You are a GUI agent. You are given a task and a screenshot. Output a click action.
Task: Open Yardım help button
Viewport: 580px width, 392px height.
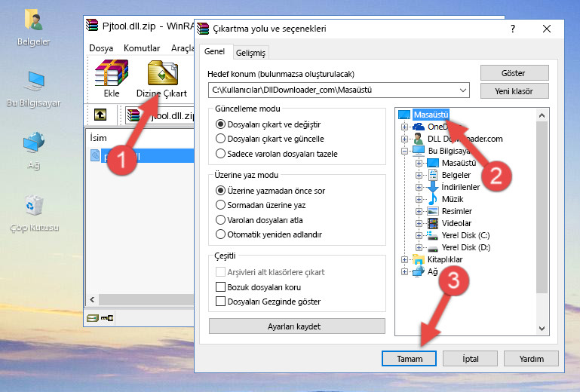click(x=531, y=359)
